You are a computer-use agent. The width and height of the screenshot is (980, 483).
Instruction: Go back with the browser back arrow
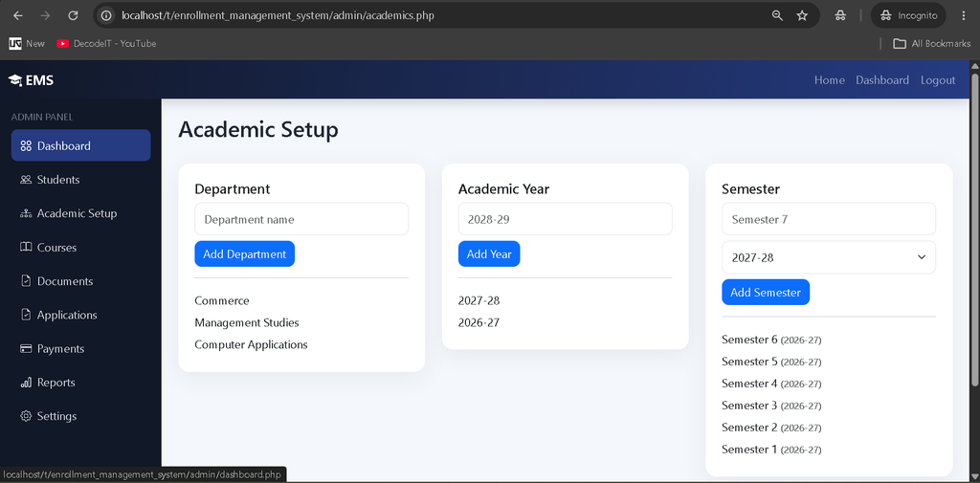click(17, 15)
